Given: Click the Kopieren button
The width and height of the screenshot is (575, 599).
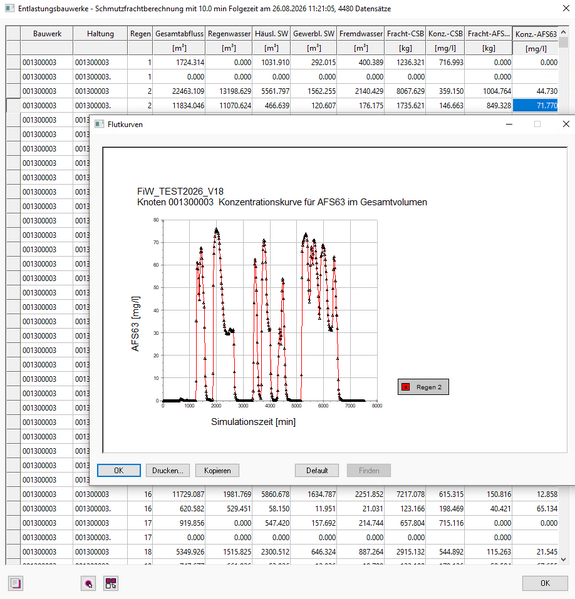Looking at the screenshot, I should pyautogui.click(x=217, y=470).
